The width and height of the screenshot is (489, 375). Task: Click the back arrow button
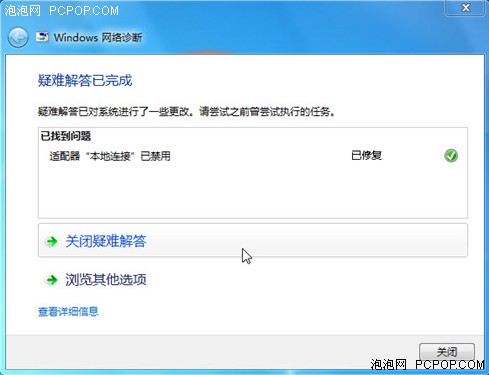tap(18, 37)
